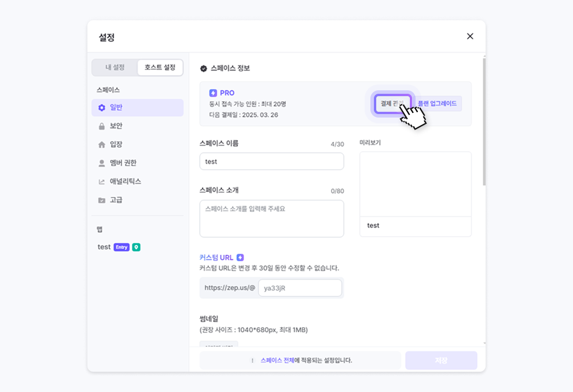Click the custom URL input field

click(x=300, y=288)
